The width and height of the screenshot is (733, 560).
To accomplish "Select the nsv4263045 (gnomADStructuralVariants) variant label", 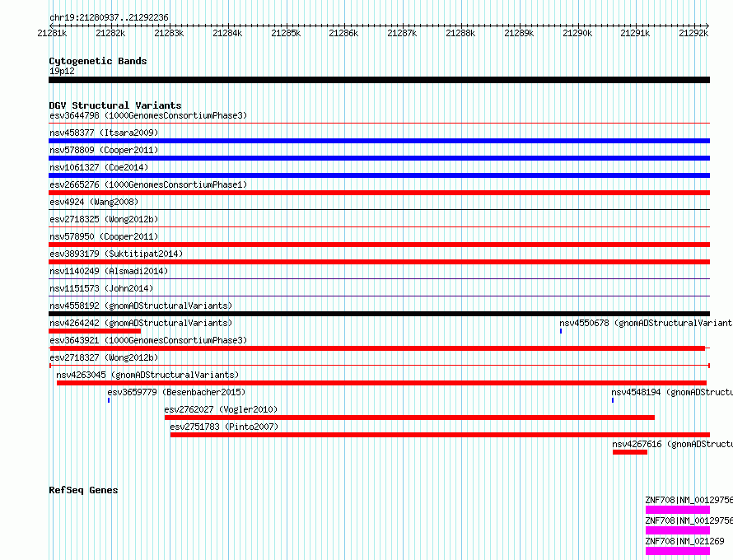I will point(147,375).
